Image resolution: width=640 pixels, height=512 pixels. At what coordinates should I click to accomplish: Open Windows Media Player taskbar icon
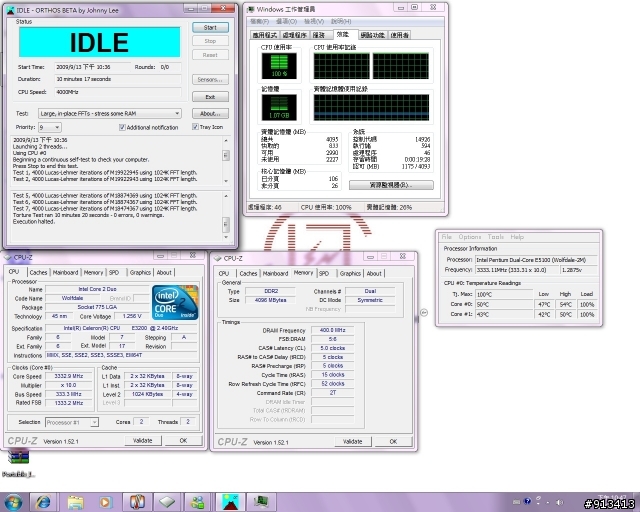(105, 502)
